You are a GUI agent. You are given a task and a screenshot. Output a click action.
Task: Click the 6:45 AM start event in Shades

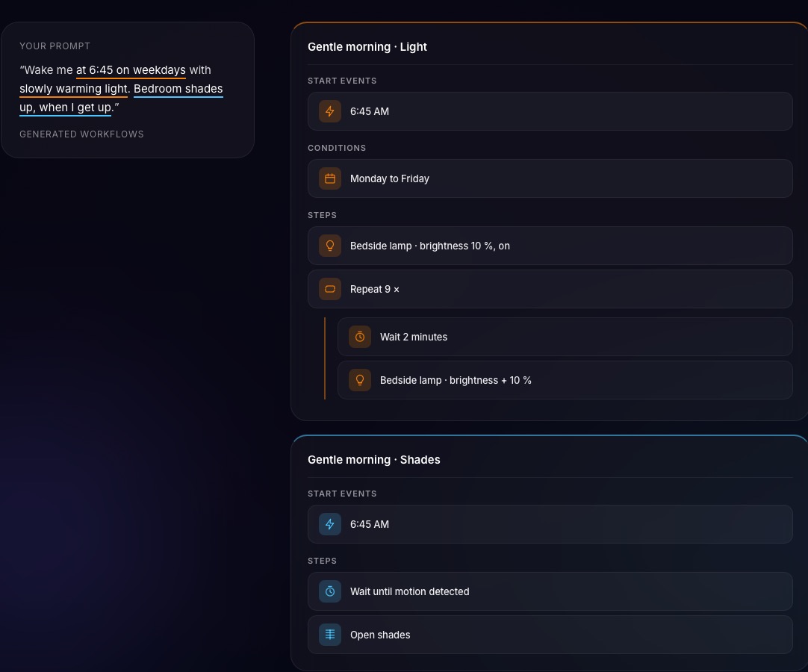point(550,524)
